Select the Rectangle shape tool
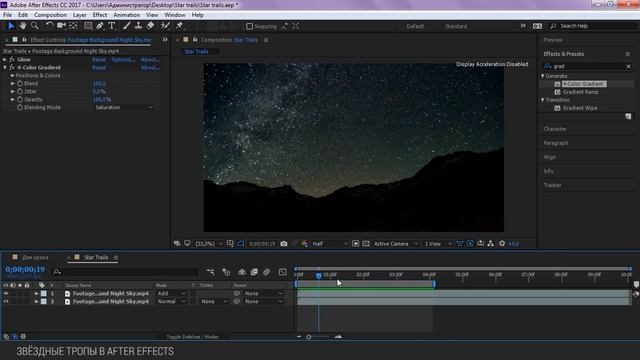The height and width of the screenshot is (360, 640). click(88, 26)
